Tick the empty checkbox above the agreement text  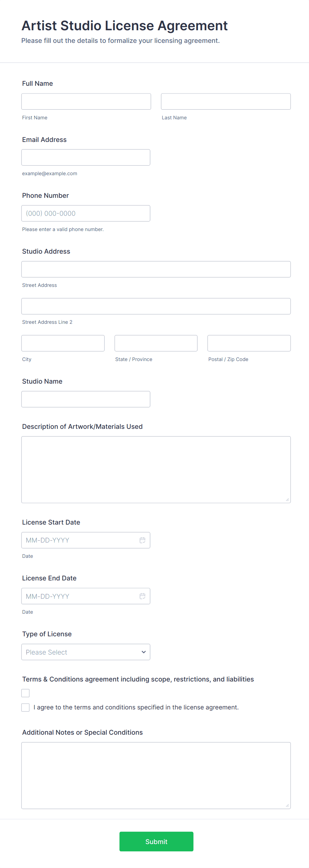26,693
